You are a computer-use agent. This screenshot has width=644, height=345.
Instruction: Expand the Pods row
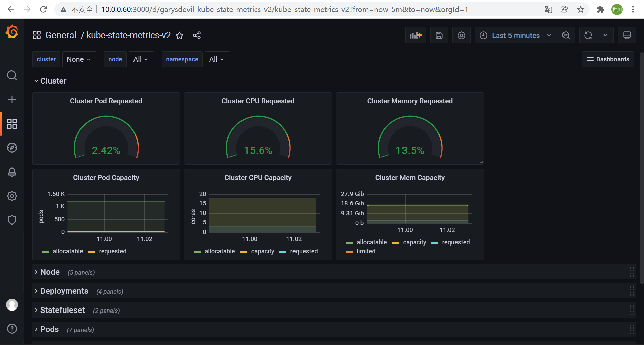[47, 329]
